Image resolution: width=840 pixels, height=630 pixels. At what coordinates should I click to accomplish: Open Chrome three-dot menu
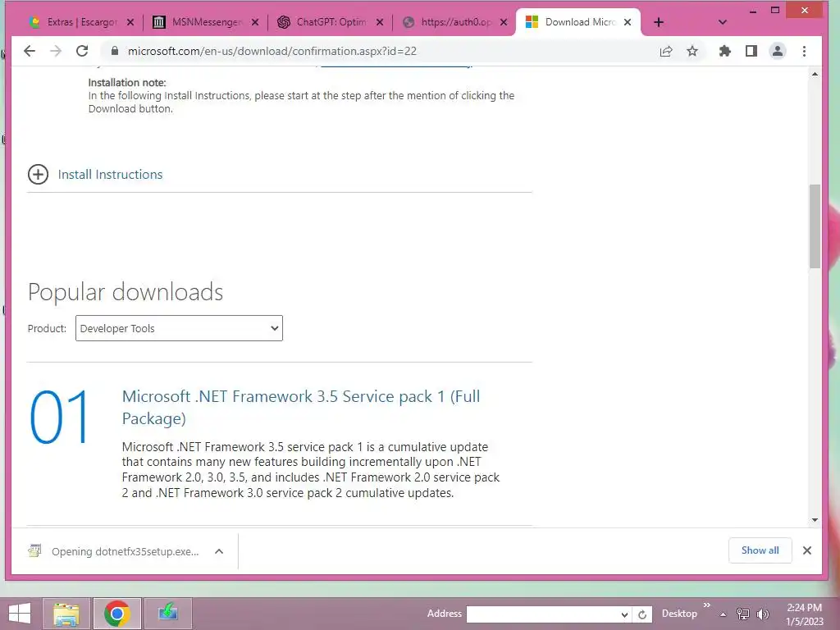[804, 51]
